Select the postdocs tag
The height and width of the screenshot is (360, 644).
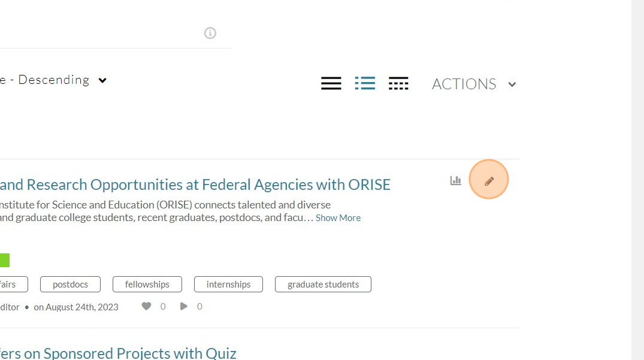(70, 284)
